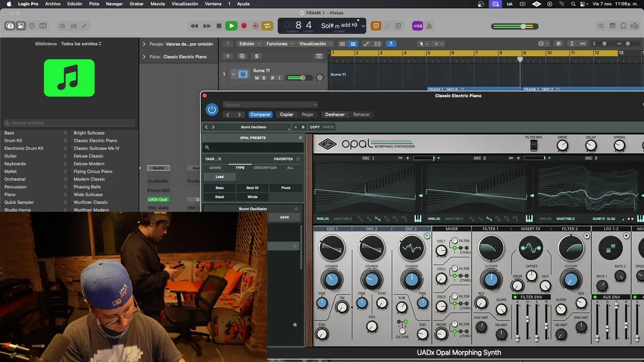Click the Copiar button
Viewport: 644px width, 362px height.
(286, 115)
